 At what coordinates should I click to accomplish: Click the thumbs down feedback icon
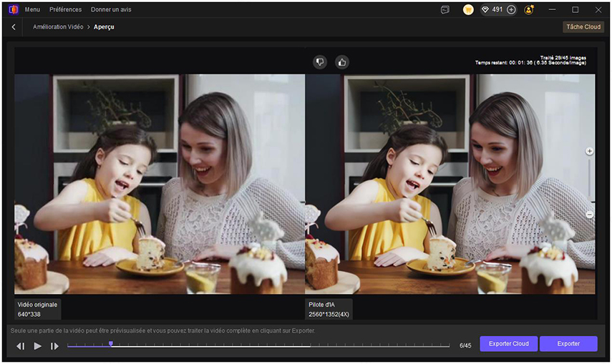click(x=320, y=62)
